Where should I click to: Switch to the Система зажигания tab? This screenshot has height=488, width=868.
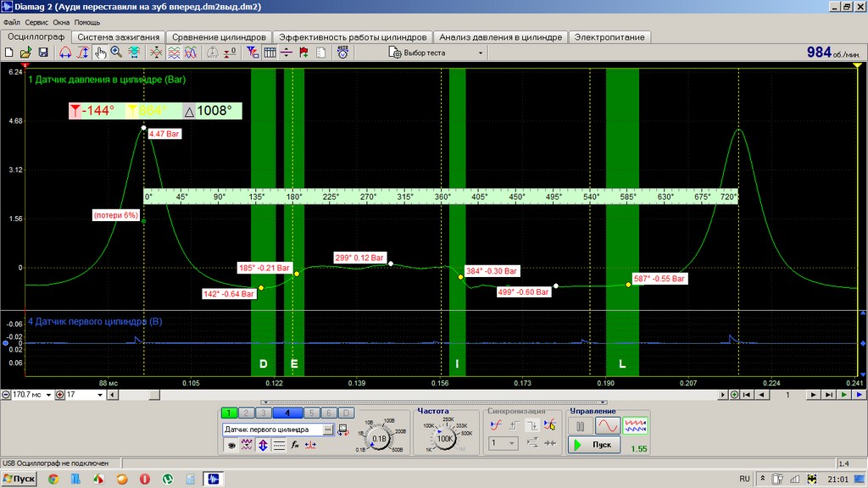pyautogui.click(x=118, y=37)
